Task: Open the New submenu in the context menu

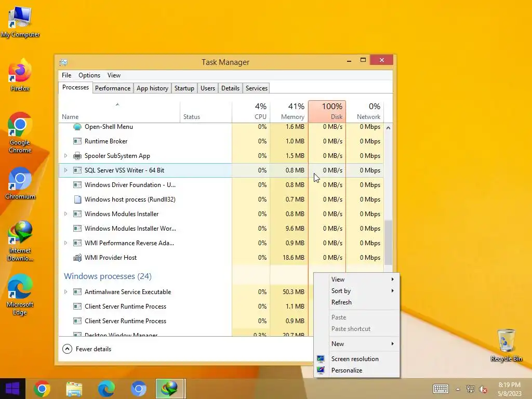Action: 356,344
